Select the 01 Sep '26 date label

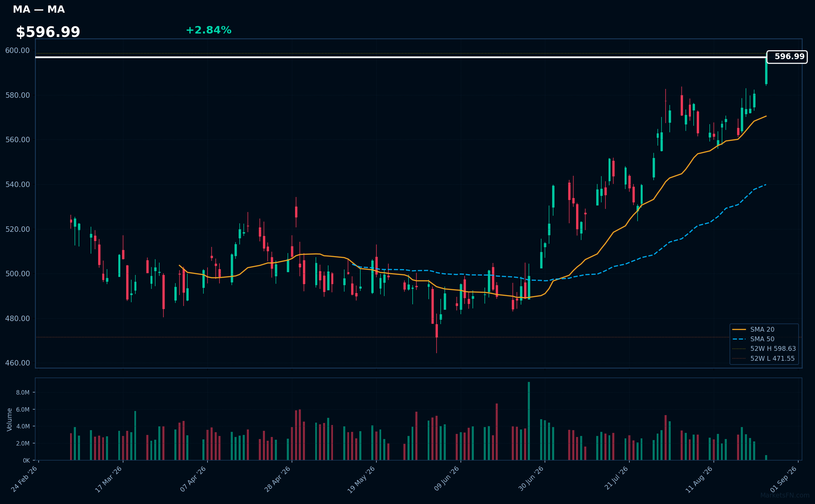click(x=784, y=479)
